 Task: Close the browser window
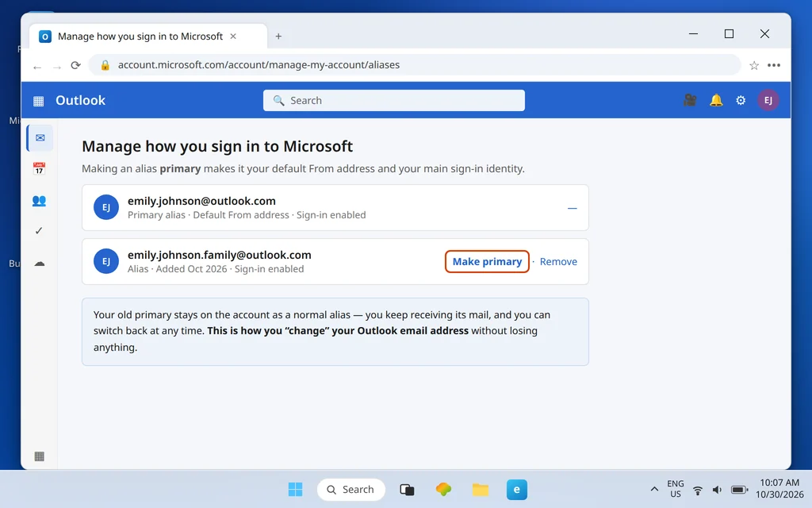tap(764, 33)
